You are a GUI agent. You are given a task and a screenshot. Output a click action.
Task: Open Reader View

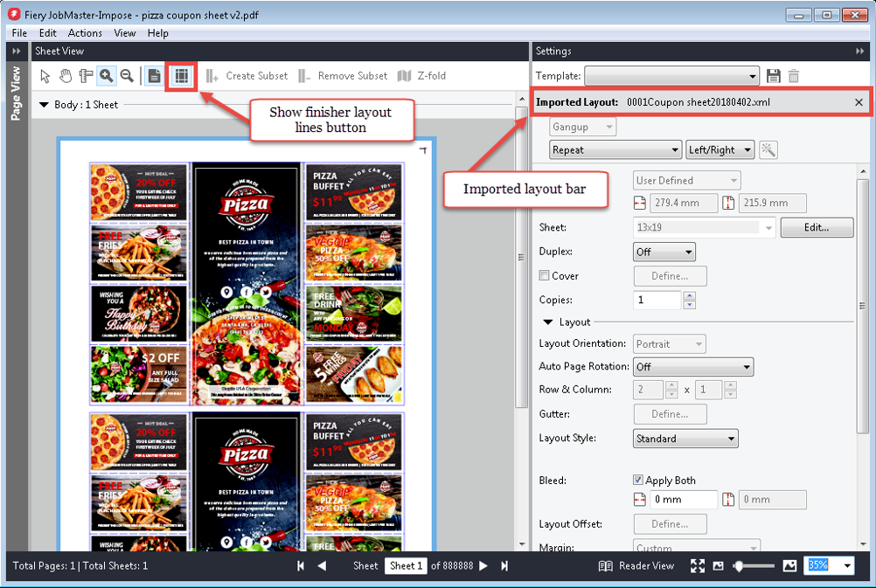pyautogui.click(x=636, y=566)
